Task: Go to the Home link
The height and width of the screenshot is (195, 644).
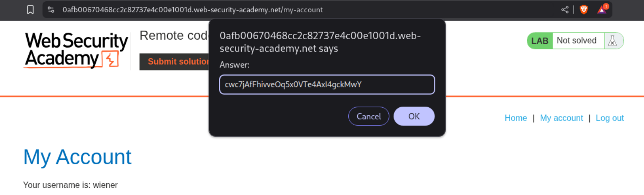Action: [515, 118]
